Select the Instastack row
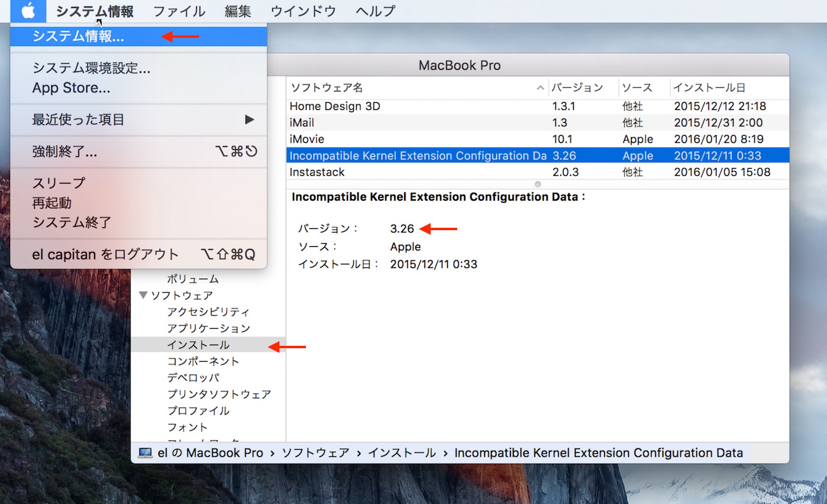The height and width of the screenshot is (504, 827). tap(538, 172)
